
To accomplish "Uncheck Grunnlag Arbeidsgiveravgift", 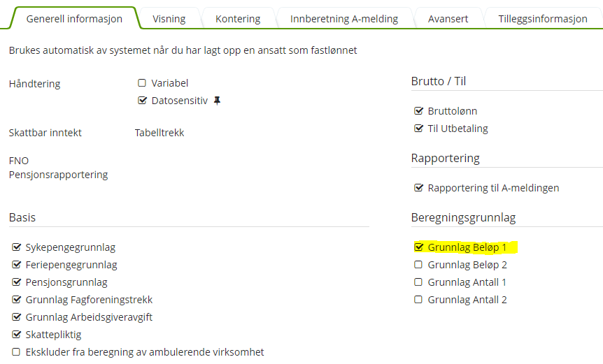I will tap(16, 317).
